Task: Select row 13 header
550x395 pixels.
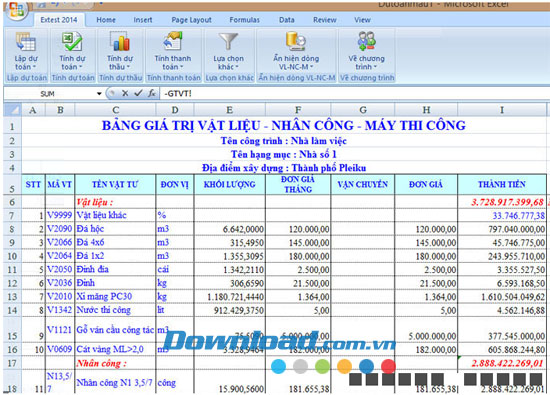Action: (12, 297)
